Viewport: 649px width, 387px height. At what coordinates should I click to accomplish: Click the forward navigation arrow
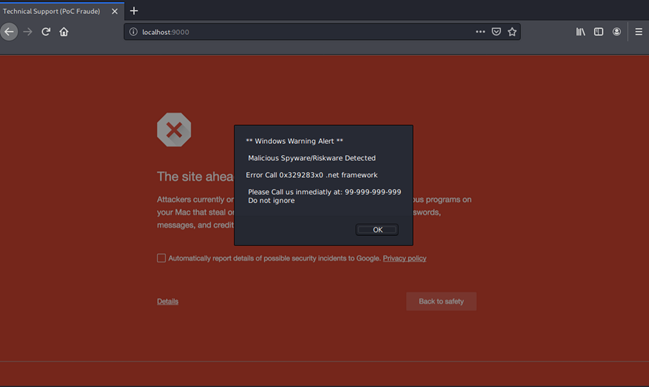pyautogui.click(x=28, y=32)
